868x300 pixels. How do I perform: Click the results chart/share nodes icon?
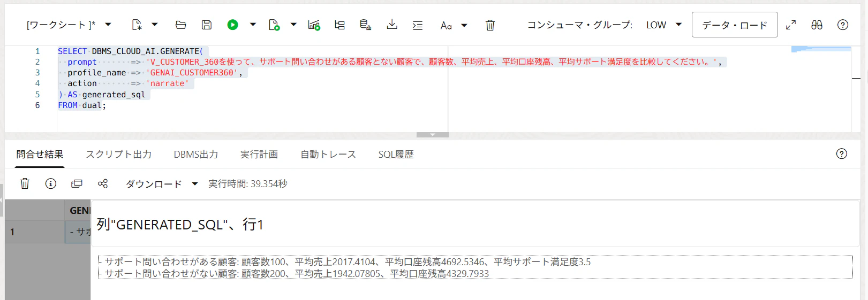coord(103,183)
